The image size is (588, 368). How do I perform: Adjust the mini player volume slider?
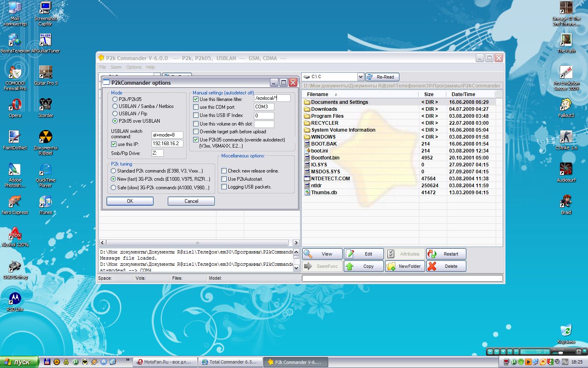pos(561,352)
